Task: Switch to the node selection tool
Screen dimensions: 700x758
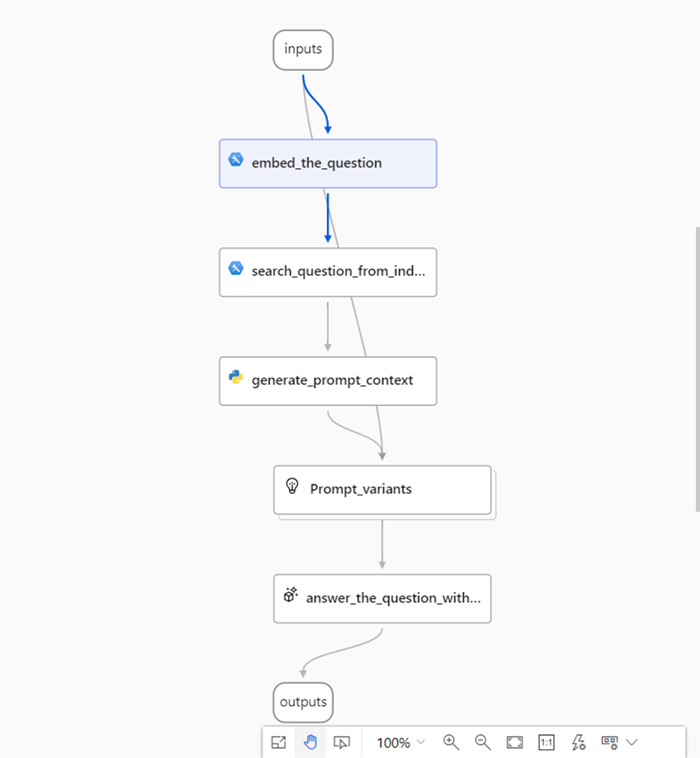Action: (x=341, y=742)
